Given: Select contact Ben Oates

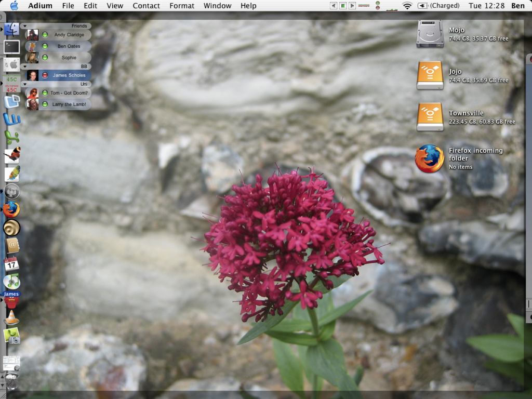Looking at the screenshot, I should (x=58, y=46).
